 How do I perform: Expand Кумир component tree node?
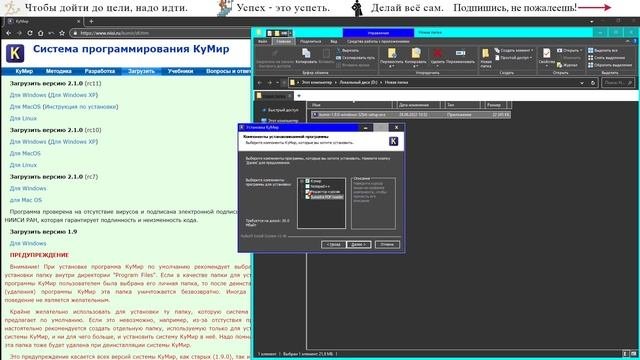pyautogui.click(x=302, y=181)
